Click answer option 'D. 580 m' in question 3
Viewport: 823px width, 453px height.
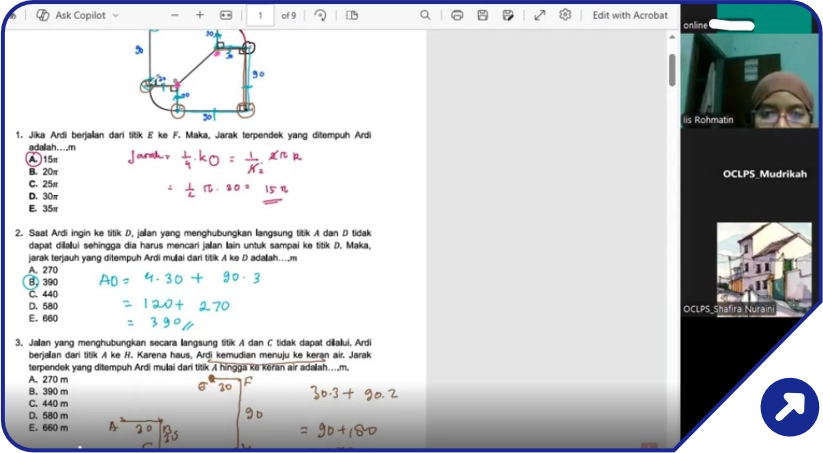pyautogui.click(x=48, y=415)
